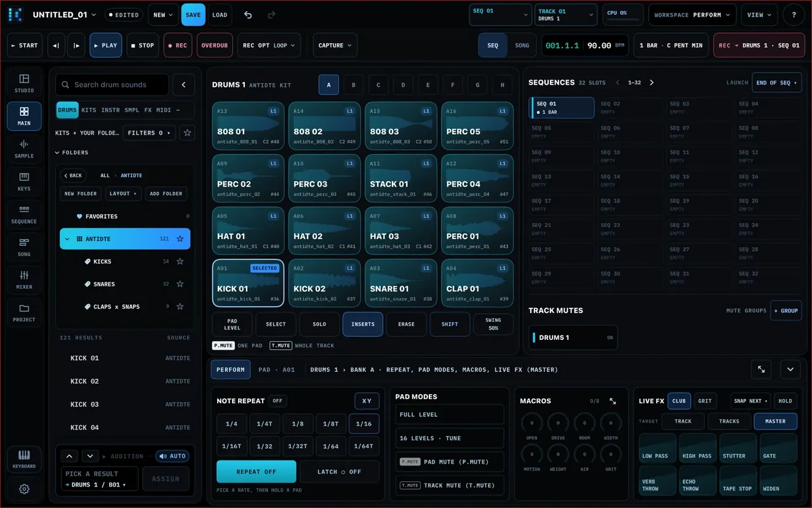Open the Mixer from sidebar

point(24,279)
